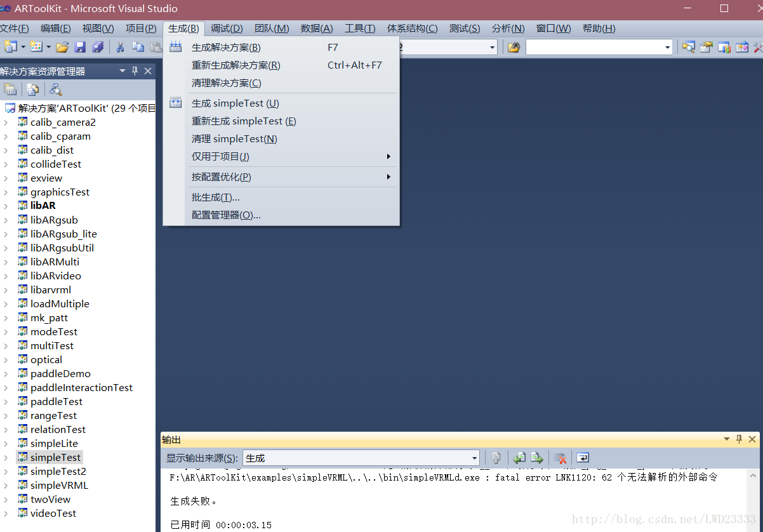This screenshot has width=763, height=532.
Task: Open the find combo box dropdown arrow
Action: pos(667,47)
